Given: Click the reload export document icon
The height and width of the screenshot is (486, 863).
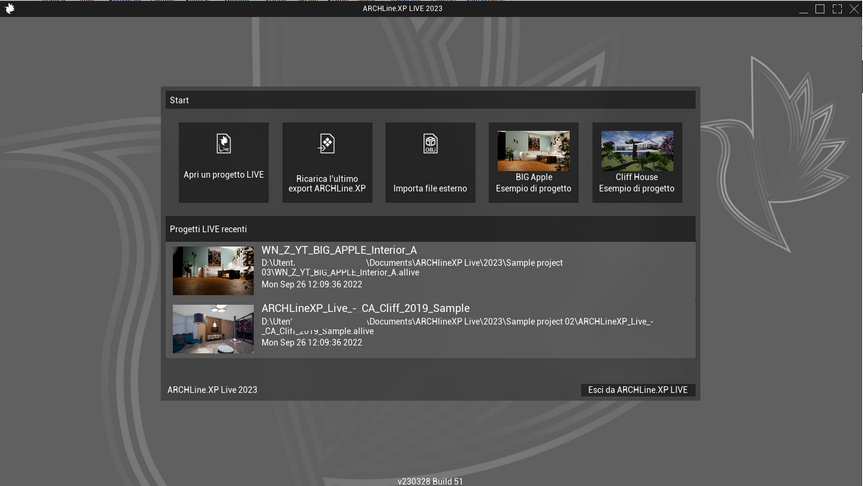Looking at the screenshot, I should pyautogui.click(x=327, y=144).
